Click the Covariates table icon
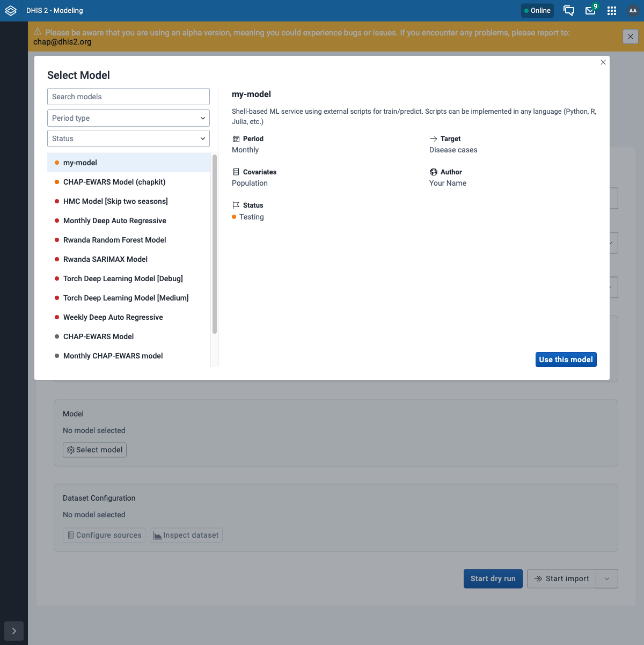Viewport: 644px width, 645px height. pos(236,172)
